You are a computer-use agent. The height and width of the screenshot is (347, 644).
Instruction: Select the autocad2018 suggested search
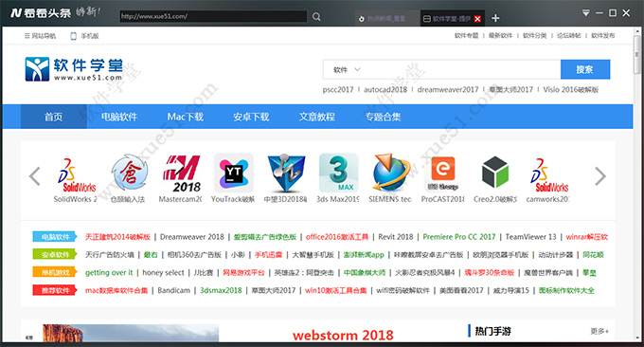click(x=385, y=90)
